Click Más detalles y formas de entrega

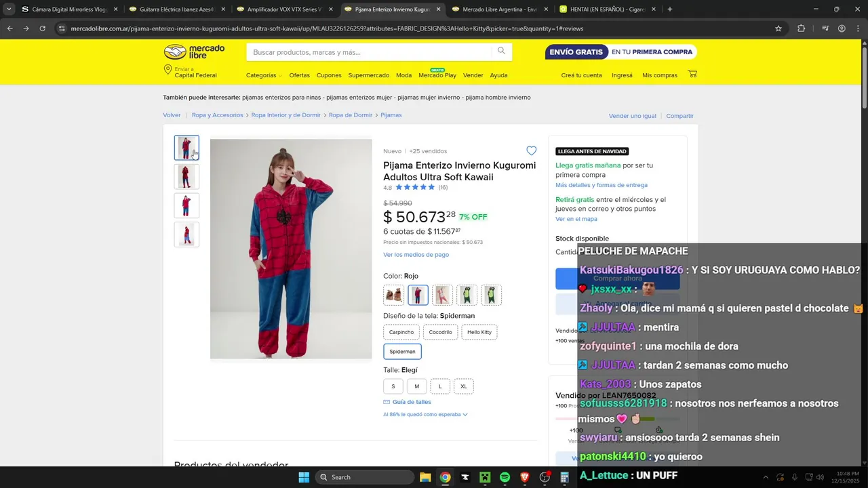coord(601,185)
